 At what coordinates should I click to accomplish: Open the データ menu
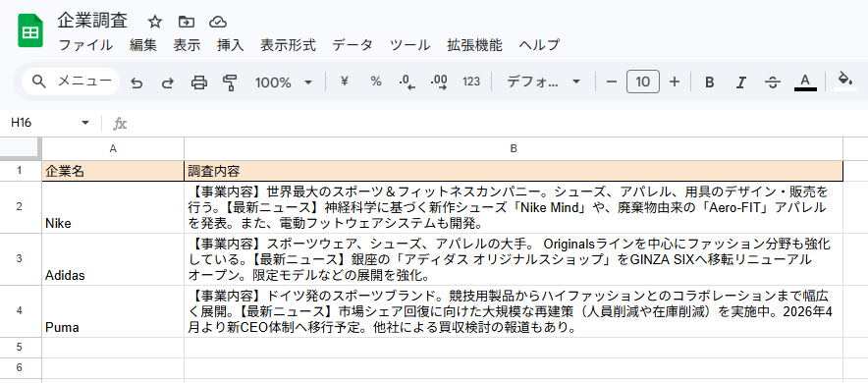point(353,45)
